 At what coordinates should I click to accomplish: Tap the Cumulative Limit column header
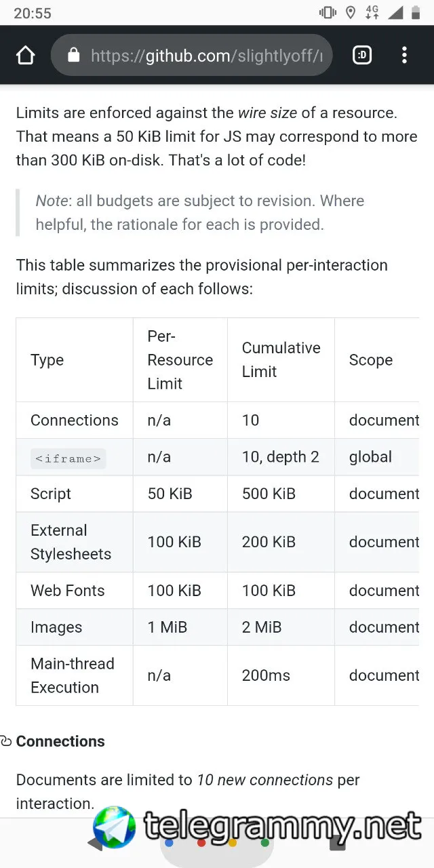click(281, 359)
